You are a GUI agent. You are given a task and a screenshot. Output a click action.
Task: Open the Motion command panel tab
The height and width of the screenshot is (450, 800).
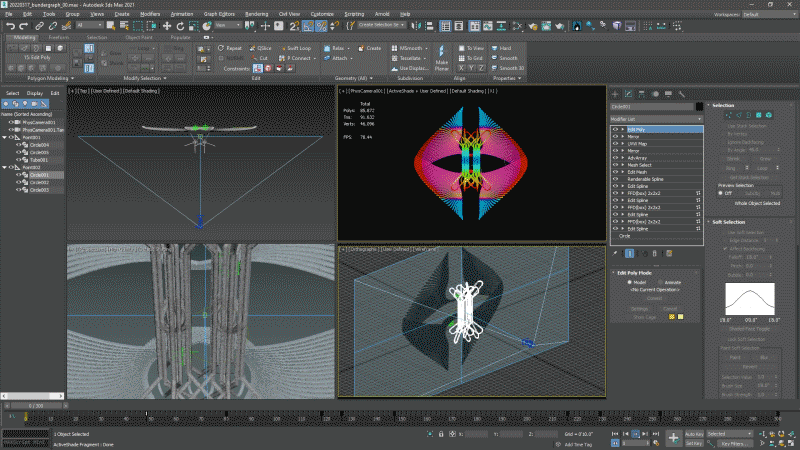655,94
